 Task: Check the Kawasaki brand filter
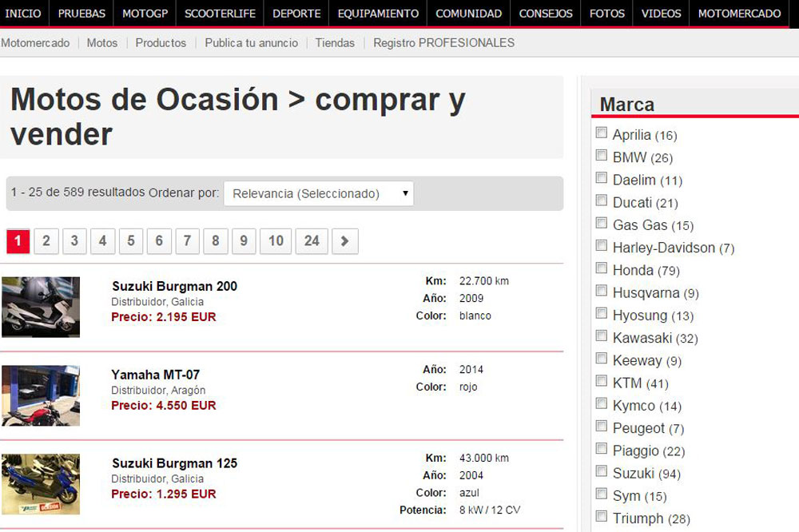[602, 335]
